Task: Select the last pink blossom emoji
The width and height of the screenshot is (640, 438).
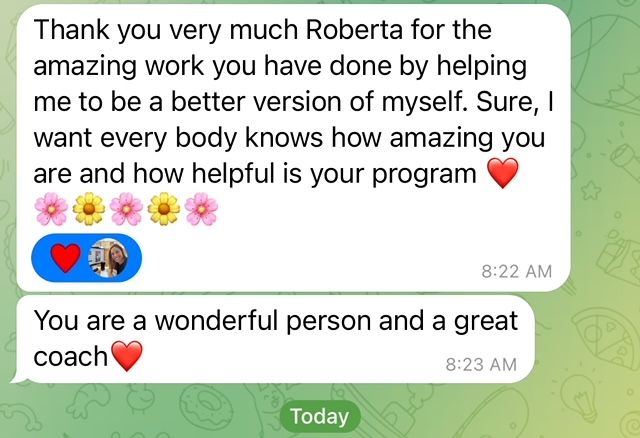Action: click(x=201, y=209)
